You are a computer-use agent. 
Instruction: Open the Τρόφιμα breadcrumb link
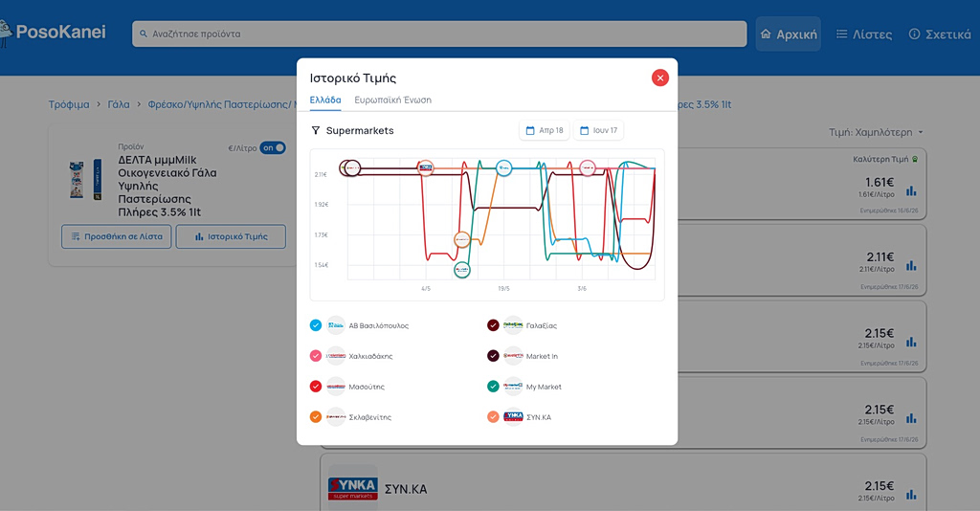click(69, 104)
